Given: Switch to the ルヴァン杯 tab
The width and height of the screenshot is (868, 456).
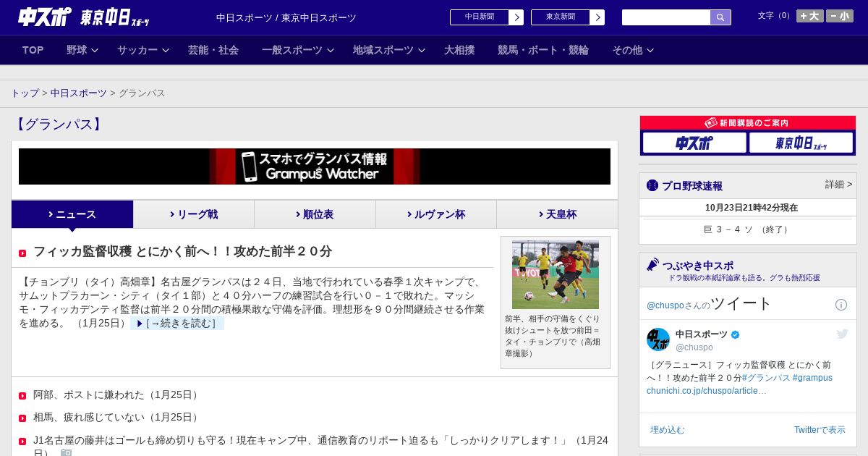Looking at the screenshot, I should coord(436,214).
